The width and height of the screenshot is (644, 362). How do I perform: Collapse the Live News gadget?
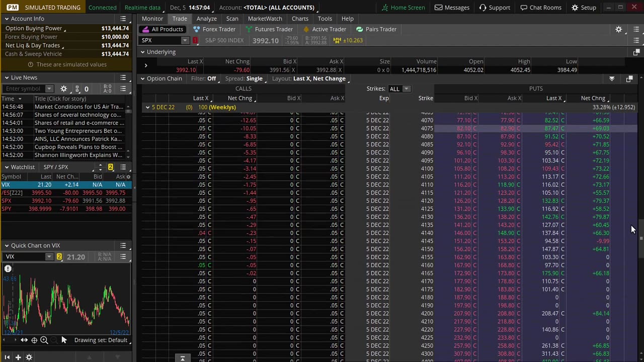point(7,77)
